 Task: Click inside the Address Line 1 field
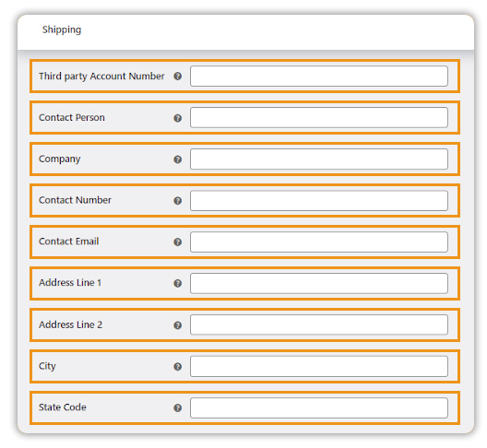[319, 283]
